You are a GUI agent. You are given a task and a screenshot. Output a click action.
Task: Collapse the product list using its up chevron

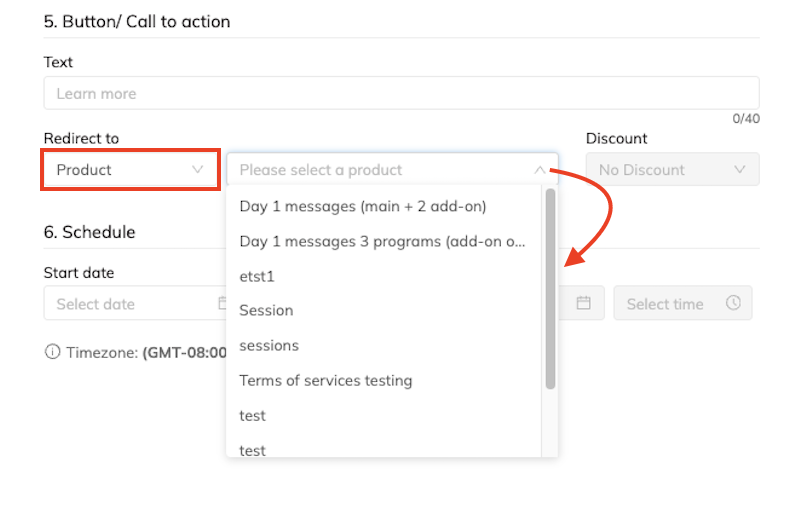540,170
